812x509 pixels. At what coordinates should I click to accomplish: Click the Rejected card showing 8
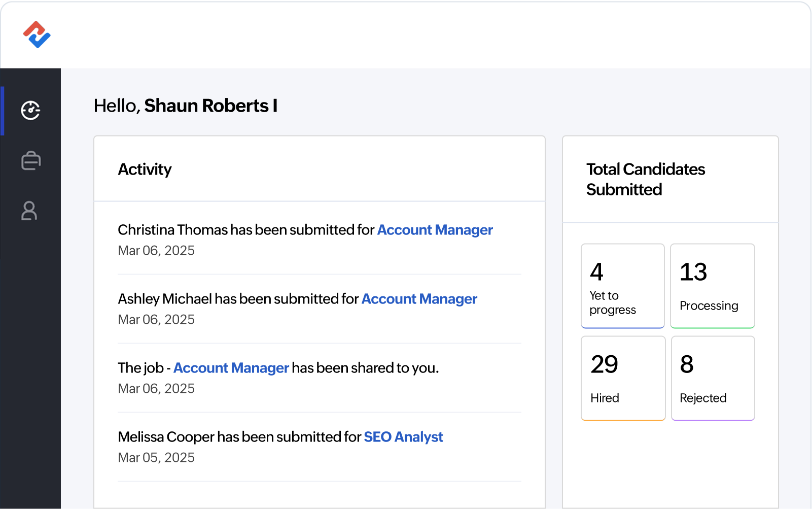coord(712,378)
